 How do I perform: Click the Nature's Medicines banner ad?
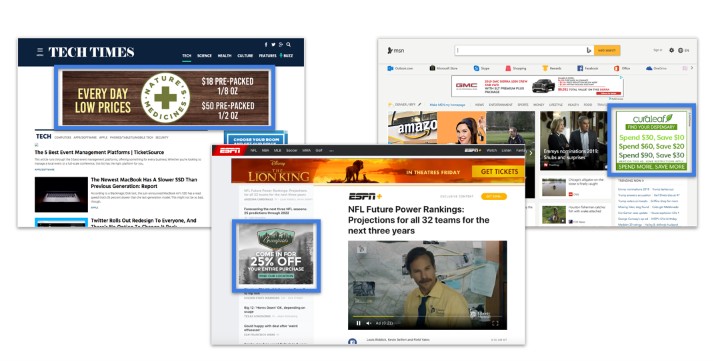(x=165, y=98)
